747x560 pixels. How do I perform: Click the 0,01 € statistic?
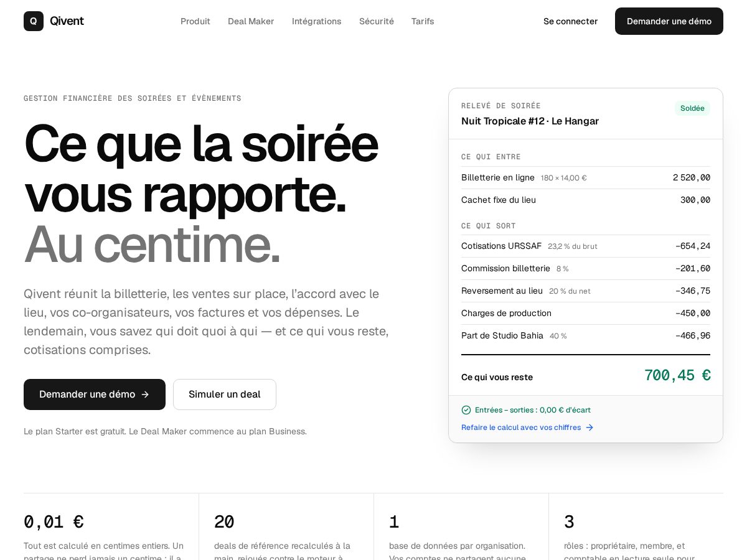pyautogui.click(x=54, y=522)
